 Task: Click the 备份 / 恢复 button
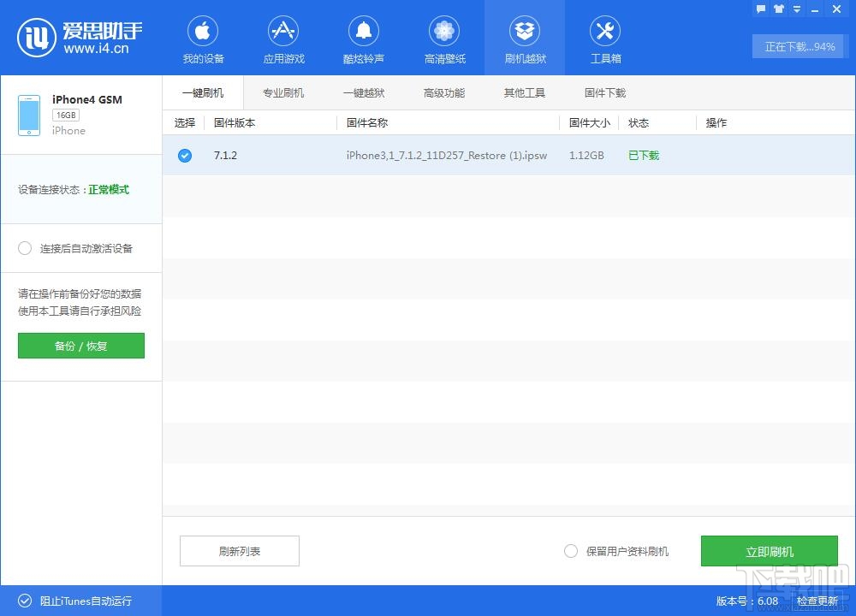pyautogui.click(x=81, y=346)
